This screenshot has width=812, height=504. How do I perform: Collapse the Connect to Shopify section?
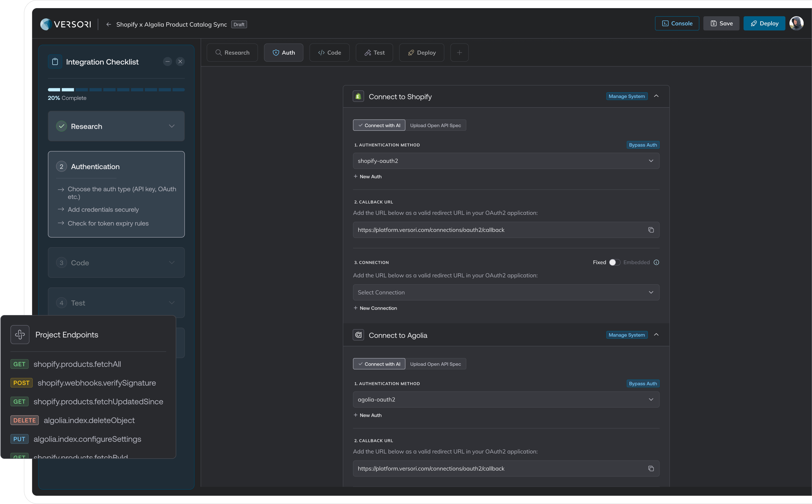[x=656, y=96]
